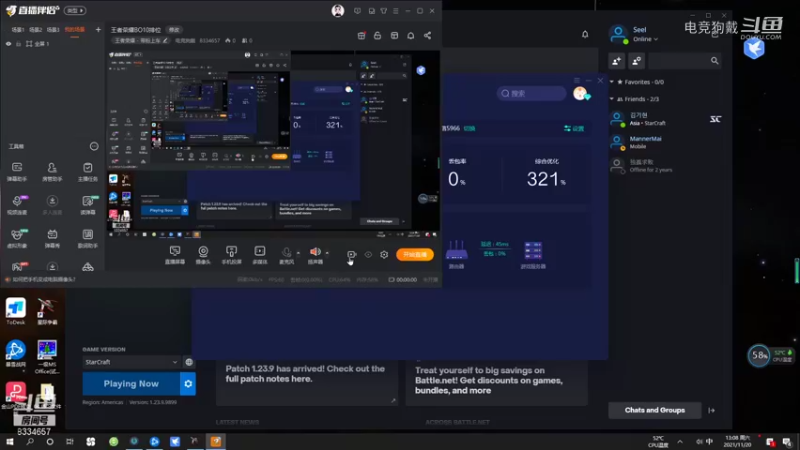Open the streaming app hamburger menu

(395, 11)
